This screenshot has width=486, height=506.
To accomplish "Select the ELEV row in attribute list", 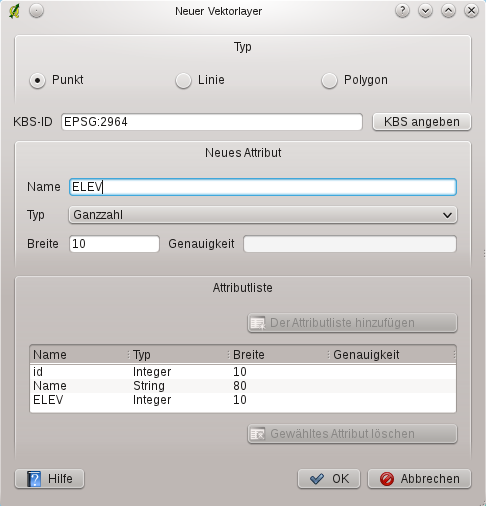I will (243, 400).
